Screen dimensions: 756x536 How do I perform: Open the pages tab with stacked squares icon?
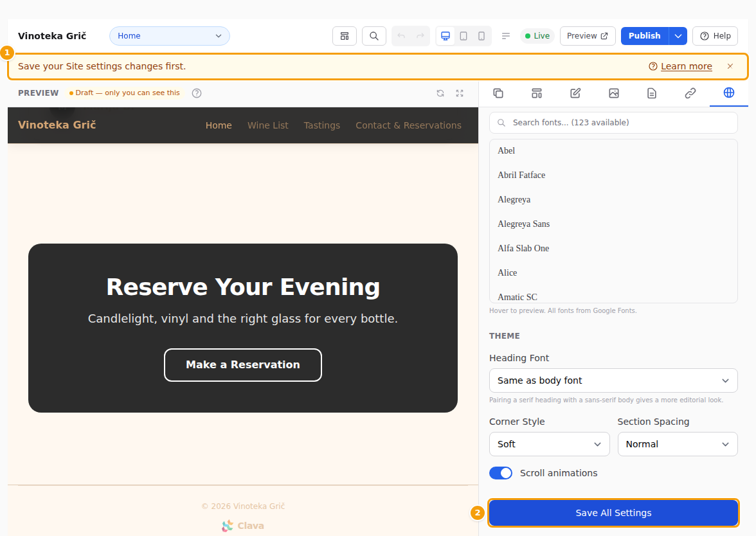(x=498, y=93)
